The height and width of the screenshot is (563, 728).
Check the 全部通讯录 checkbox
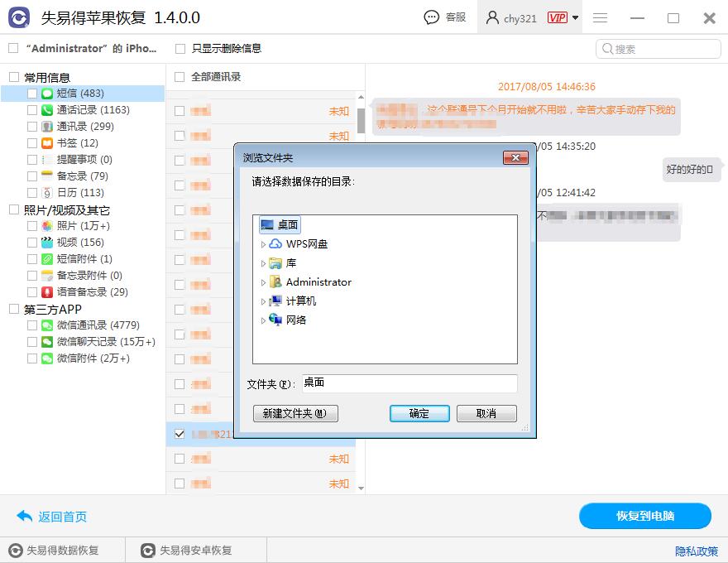point(180,77)
